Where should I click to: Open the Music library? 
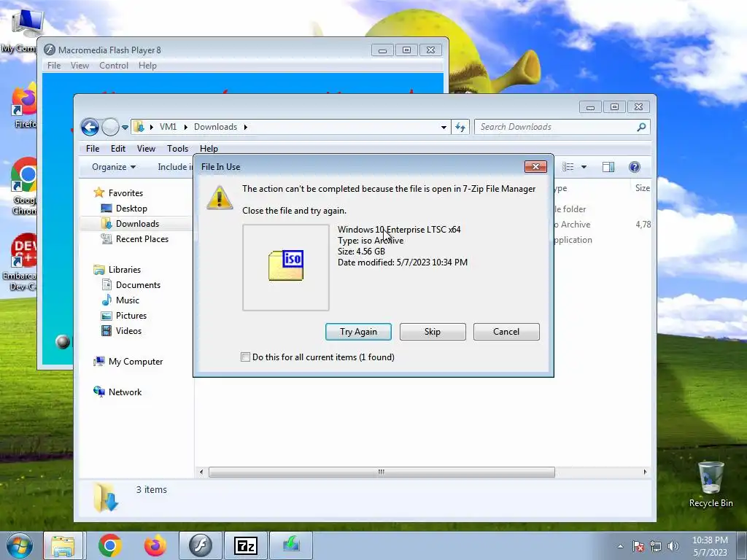(x=127, y=300)
